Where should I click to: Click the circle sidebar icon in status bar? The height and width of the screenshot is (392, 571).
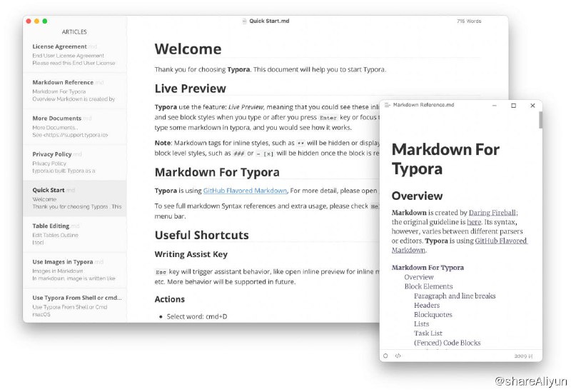point(386,355)
